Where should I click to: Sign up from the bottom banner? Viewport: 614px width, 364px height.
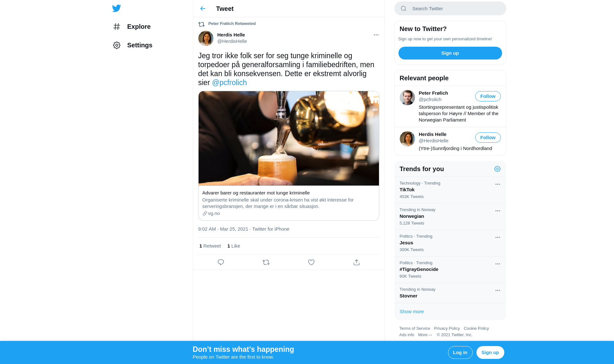coord(490,352)
